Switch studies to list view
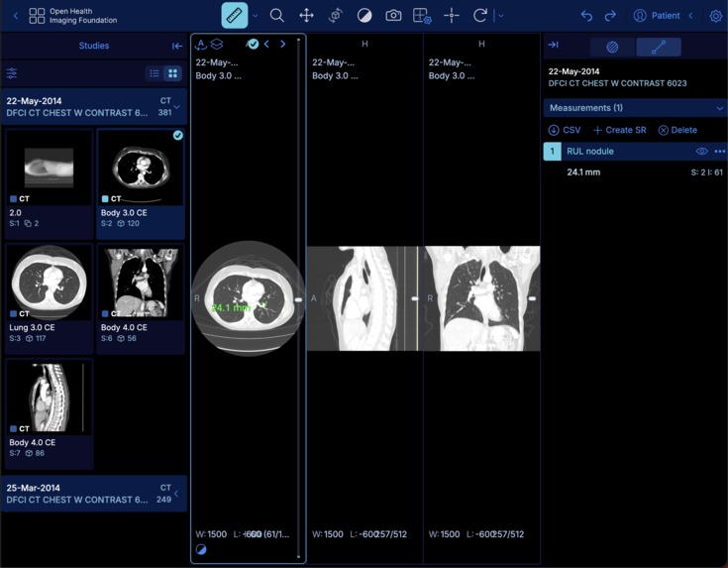 click(155, 73)
